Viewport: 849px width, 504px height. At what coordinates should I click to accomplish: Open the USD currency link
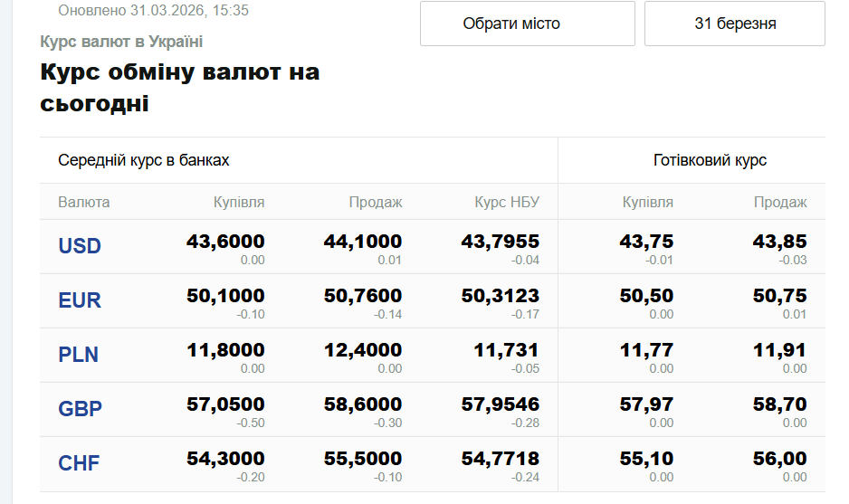coord(80,246)
